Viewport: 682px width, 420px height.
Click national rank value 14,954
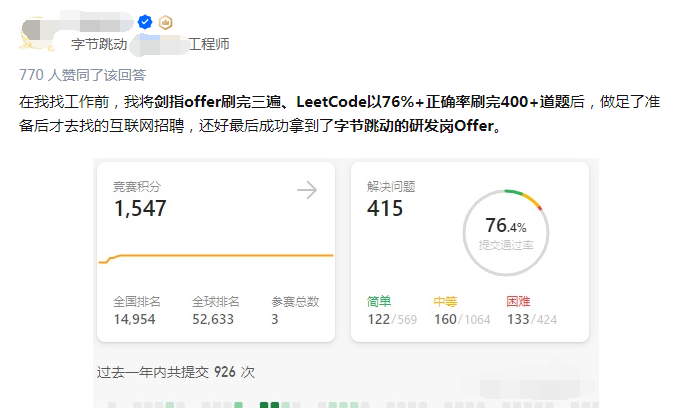click(134, 320)
